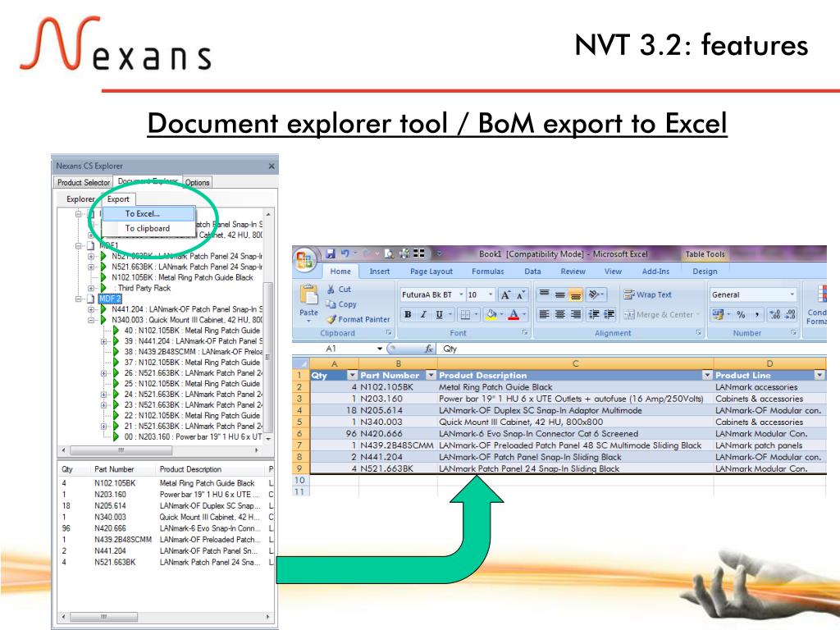Image resolution: width=840 pixels, height=630 pixels.
Task: Click the Save icon in Quick Access Toolbar
Action: pyautogui.click(x=331, y=253)
